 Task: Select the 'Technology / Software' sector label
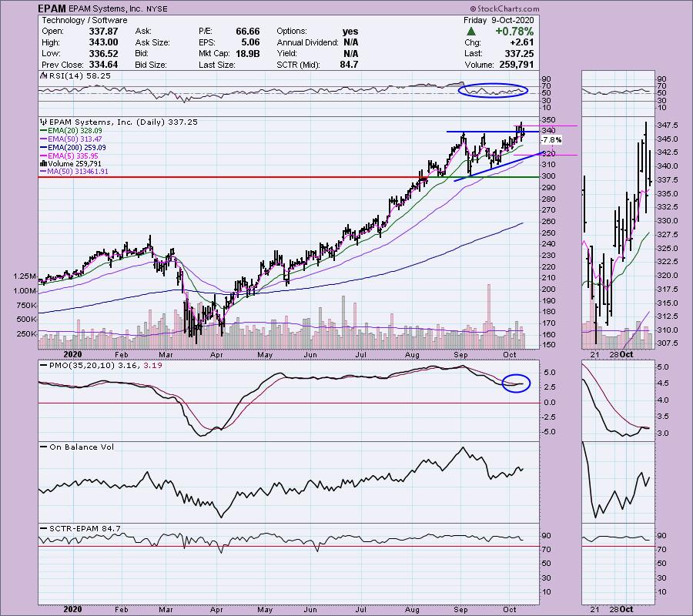pos(85,20)
